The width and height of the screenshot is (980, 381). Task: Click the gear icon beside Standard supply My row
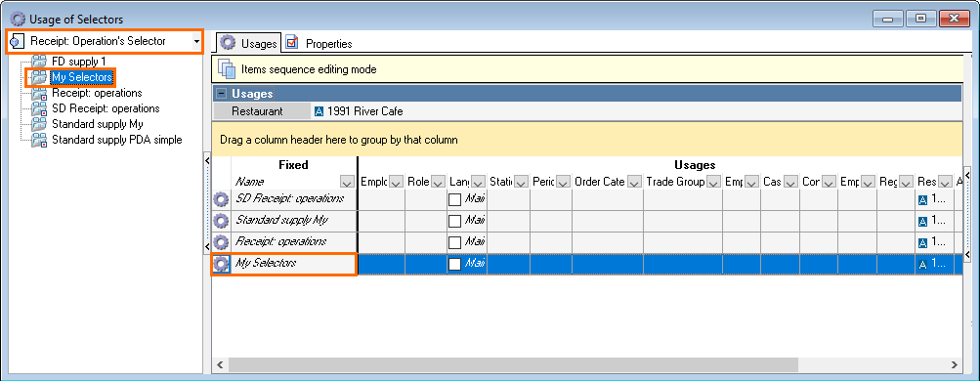[220, 221]
